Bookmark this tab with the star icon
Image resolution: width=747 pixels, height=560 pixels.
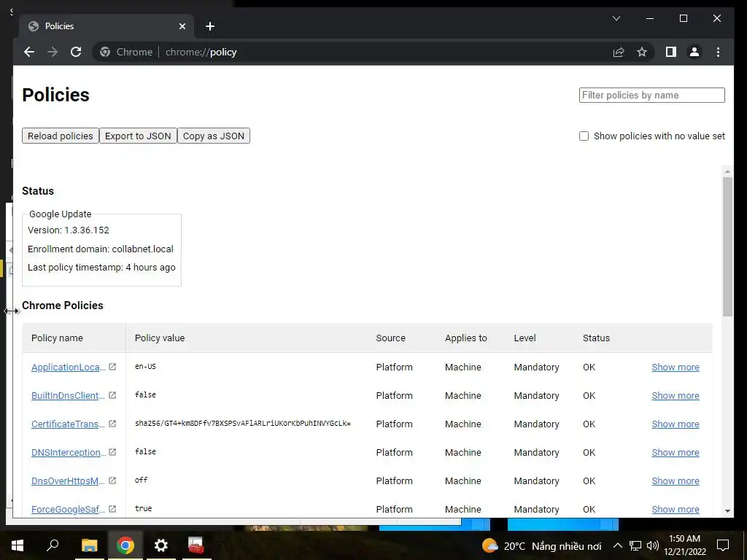tap(642, 52)
